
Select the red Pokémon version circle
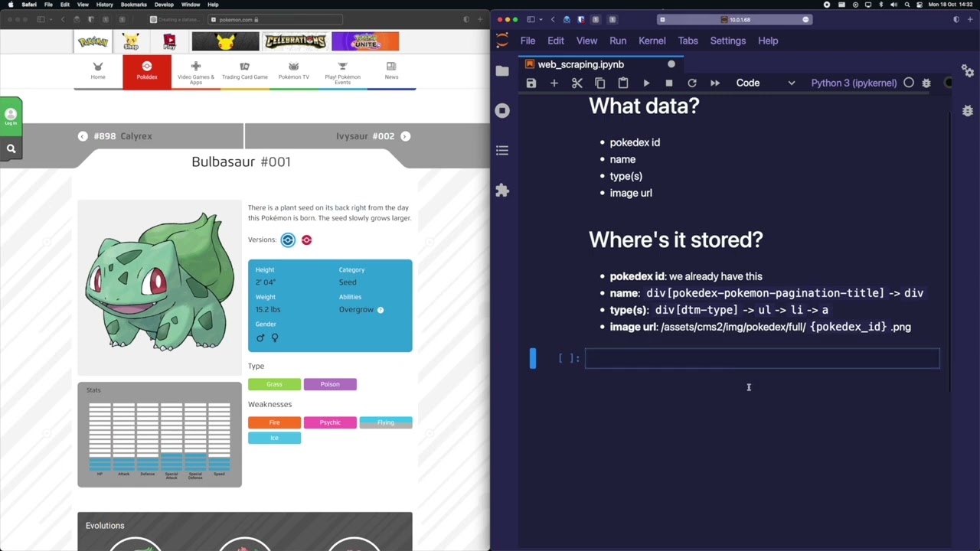click(306, 240)
